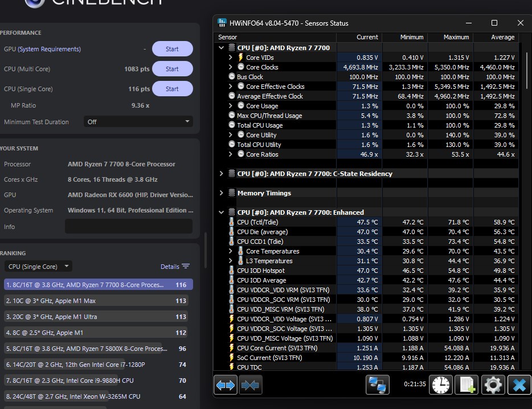Click lightning icon beside CPU VDD_MISC Voltage
Screen dimensions: 532x409
pos(232,338)
